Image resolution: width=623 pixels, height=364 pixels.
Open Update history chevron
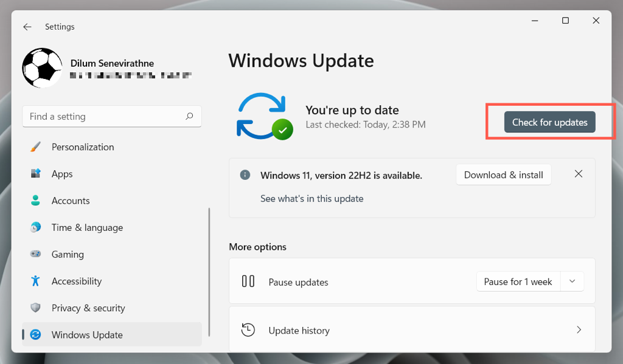coord(579,330)
